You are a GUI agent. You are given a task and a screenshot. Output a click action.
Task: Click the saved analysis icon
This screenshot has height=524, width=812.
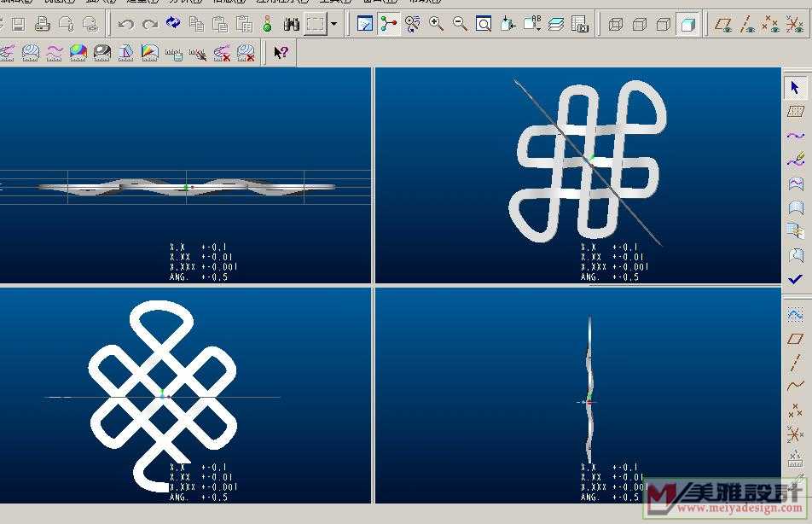click(173, 54)
